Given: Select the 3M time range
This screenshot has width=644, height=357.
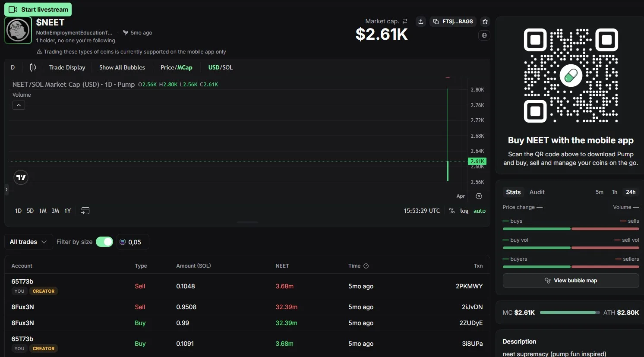Looking at the screenshot, I should [55, 211].
